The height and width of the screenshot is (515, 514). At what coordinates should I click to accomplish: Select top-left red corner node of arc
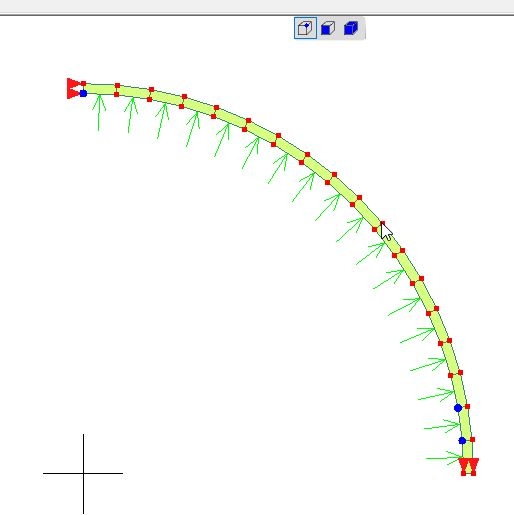point(83,84)
